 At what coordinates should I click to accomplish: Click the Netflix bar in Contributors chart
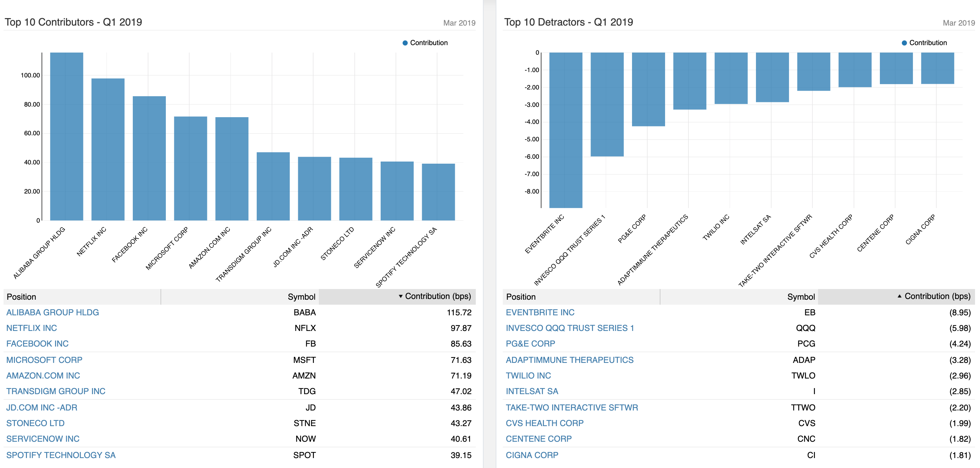click(x=108, y=149)
